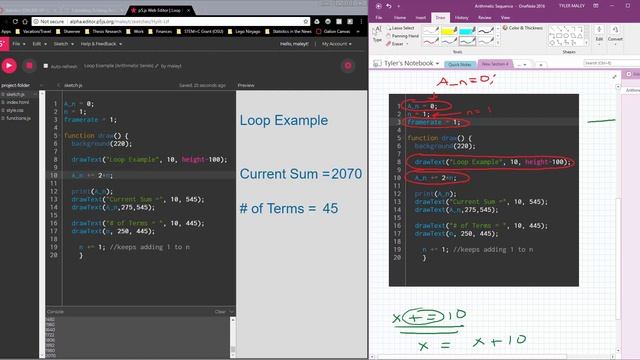Clear the p5.js console output
Image resolution: width=640 pixels, height=360 pixels.
pos(220,312)
